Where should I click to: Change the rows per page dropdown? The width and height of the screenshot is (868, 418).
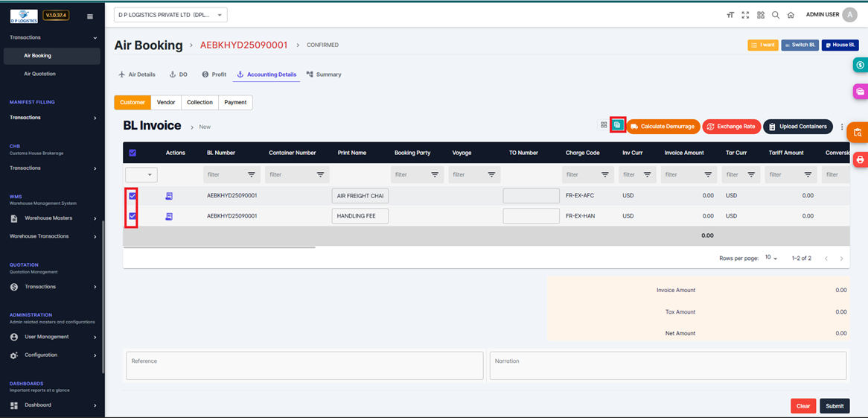click(x=771, y=258)
